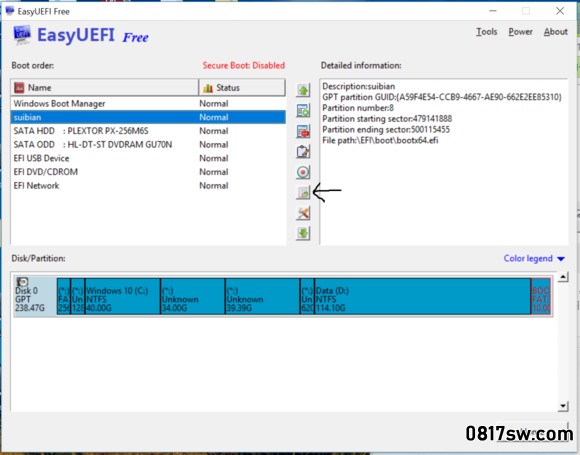Click the File path bootx64.efi line
The width and height of the screenshot is (580, 455).
(x=380, y=141)
